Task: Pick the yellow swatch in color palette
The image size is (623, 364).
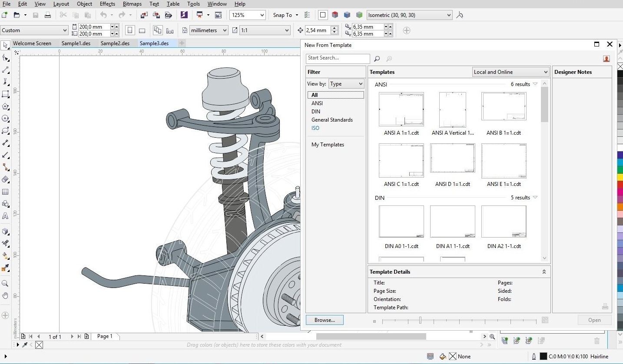Action: pos(620,177)
